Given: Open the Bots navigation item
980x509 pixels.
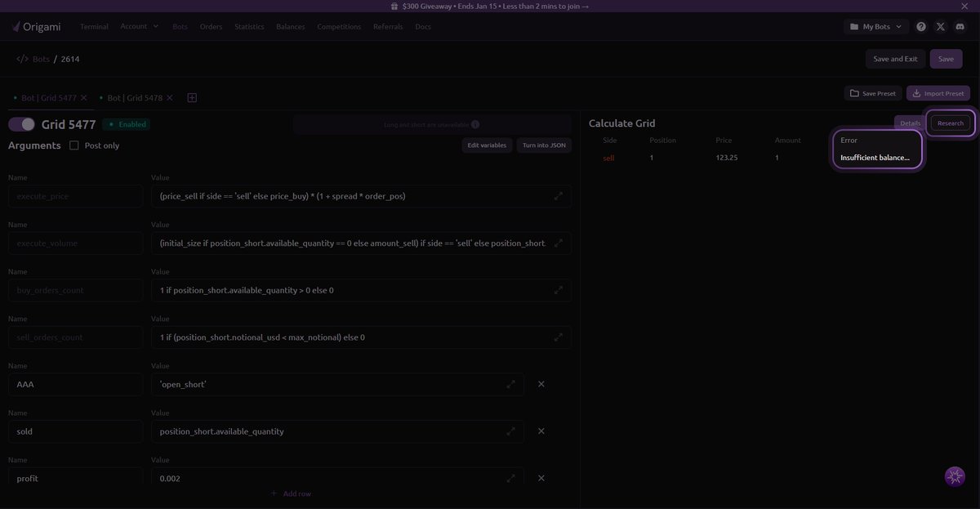Looking at the screenshot, I should point(180,26).
